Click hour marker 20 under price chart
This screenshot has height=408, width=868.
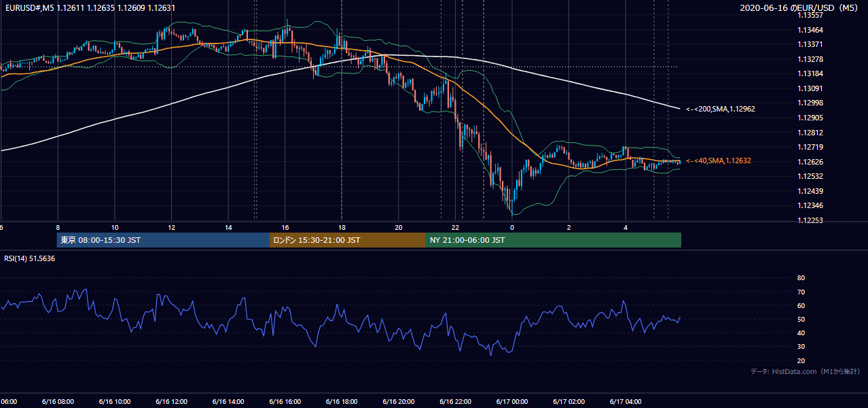tap(398, 227)
